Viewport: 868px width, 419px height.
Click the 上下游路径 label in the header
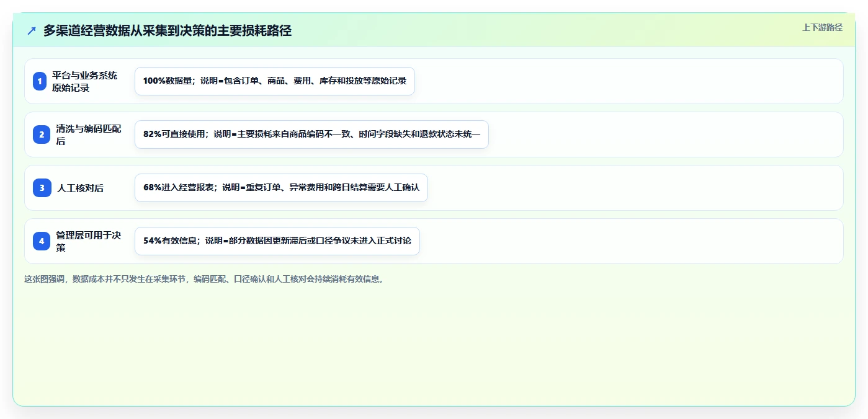tap(822, 27)
